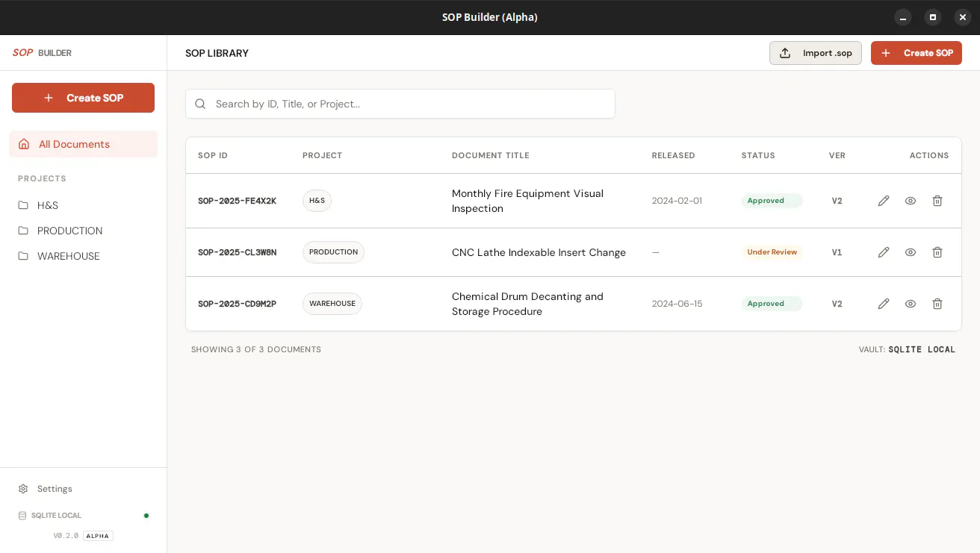This screenshot has width=980, height=553.
Task: Click the Under Review status badge
Action: 772,252
